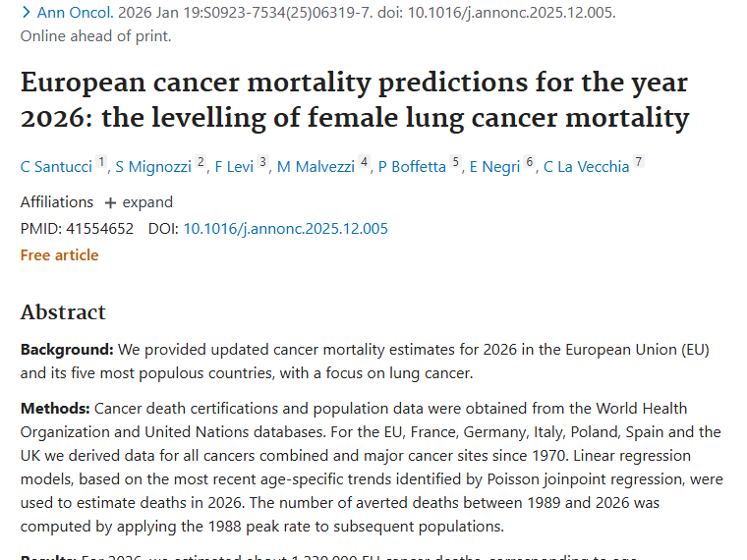This screenshot has height=560, width=747.
Task: Click author C Santucci's name
Action: tap(56, 166)
